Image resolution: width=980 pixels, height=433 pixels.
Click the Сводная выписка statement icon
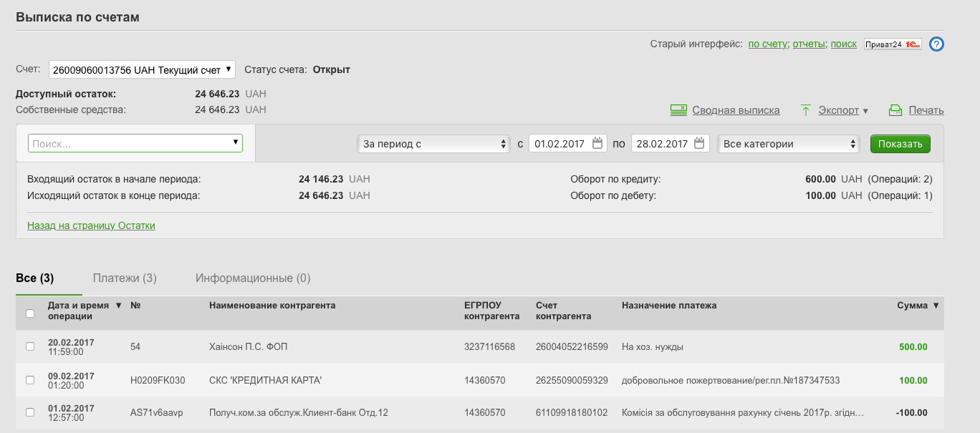tap(678, 110)
